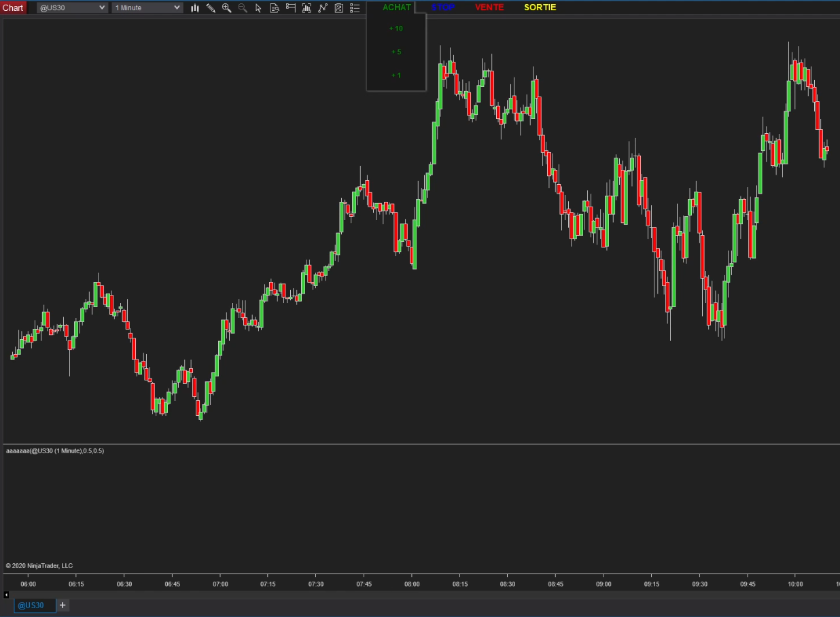Open the 1 Minute interval dropdown

[x=147, y=7]
